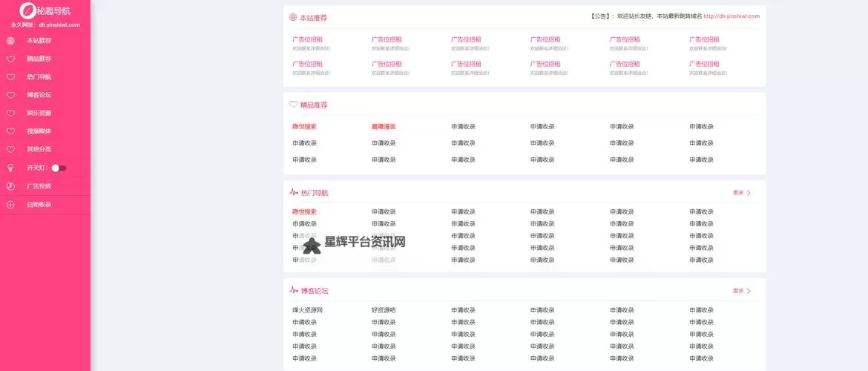Open 隐世搜索 link under 热门导航

(x=304, y=211)
